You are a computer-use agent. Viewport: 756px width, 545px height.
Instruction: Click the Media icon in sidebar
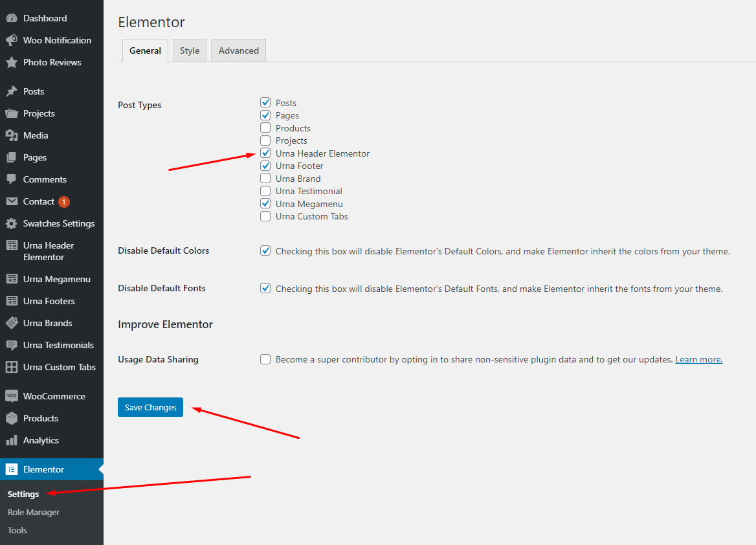(12, 135)
